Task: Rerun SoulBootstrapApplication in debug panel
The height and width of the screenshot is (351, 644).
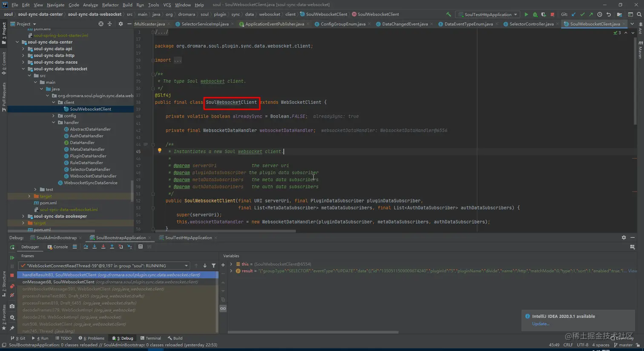Action: (12, 247)
